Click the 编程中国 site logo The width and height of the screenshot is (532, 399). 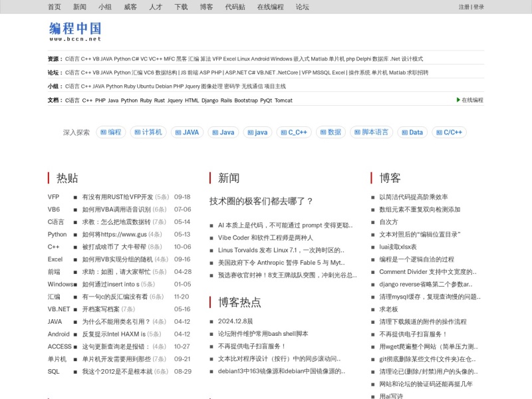click(75, 31)
